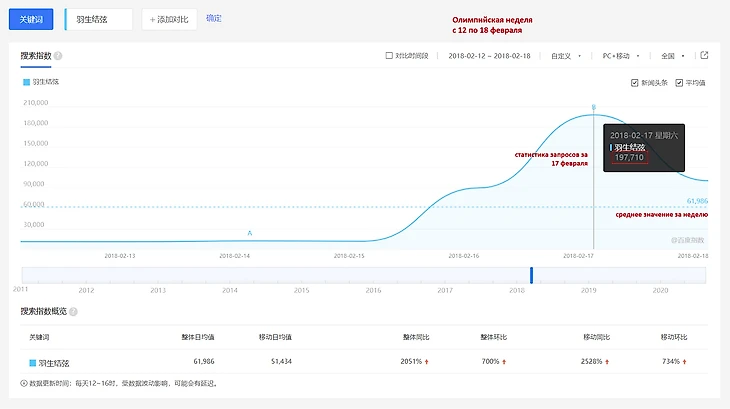
Task: Click the blue handle on timeline range slider
Action: pos(532,274)
